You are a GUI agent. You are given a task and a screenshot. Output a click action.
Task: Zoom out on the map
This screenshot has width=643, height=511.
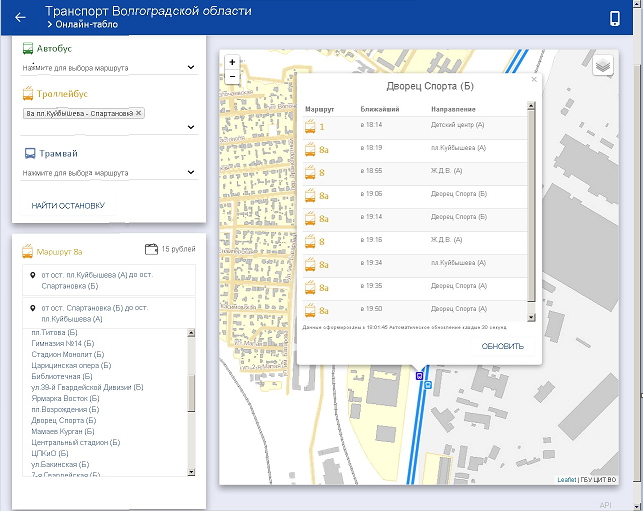[x=232, y=76]
